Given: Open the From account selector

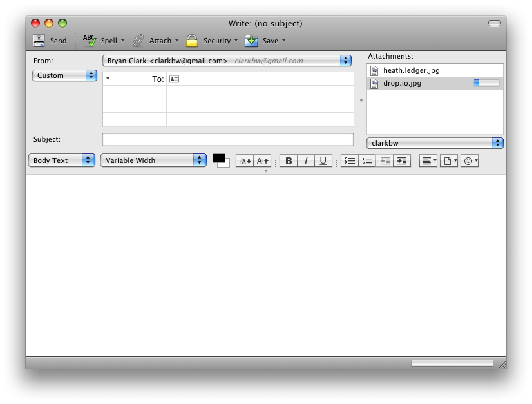Looking at the screenshot, I should (227, 61).
